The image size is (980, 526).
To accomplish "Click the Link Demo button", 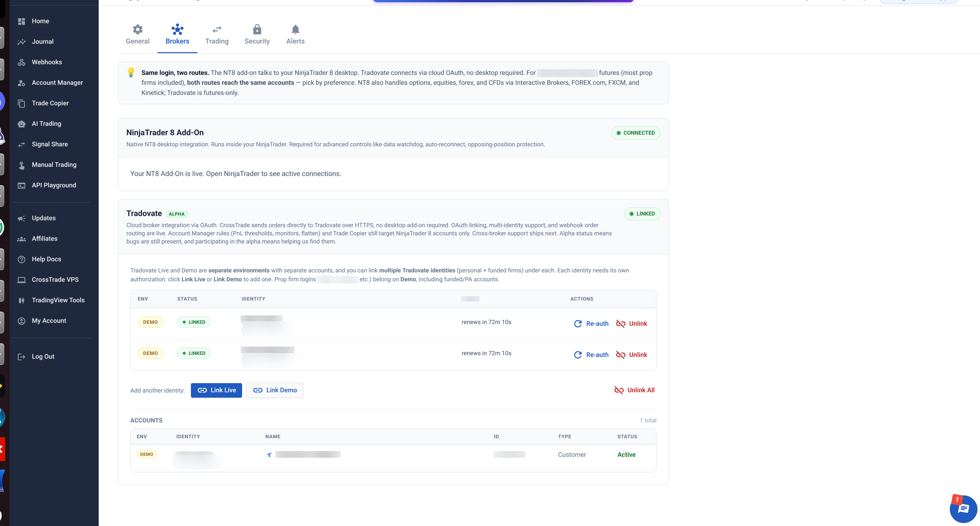I will (x=275, y=390).
